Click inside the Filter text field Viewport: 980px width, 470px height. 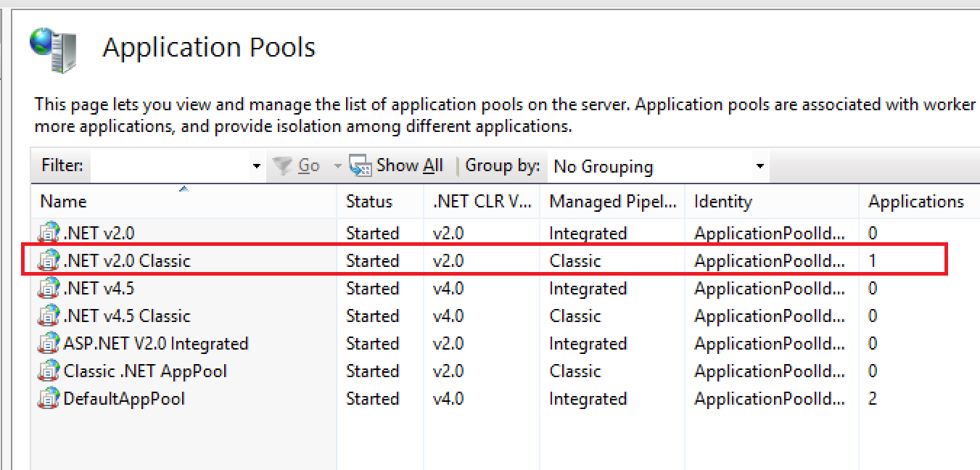tap(170, 167)
